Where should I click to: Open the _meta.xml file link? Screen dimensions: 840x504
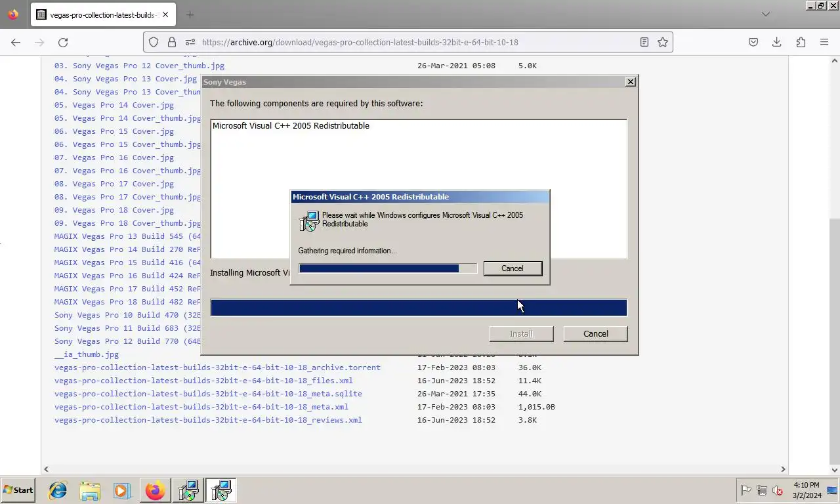tap(201, 407)
